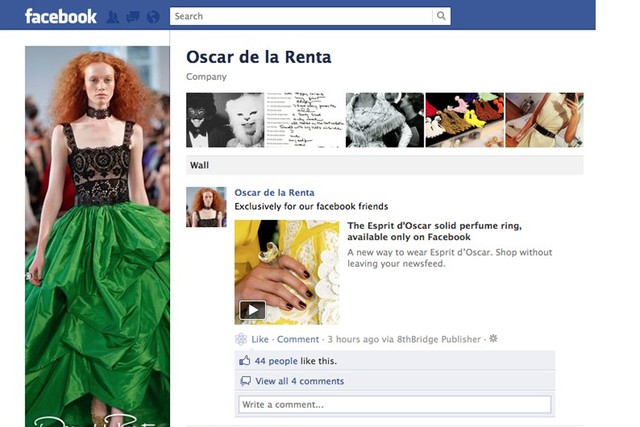Play the perfume ring video
The image size is (640, 427).
(x=253, y=310)
